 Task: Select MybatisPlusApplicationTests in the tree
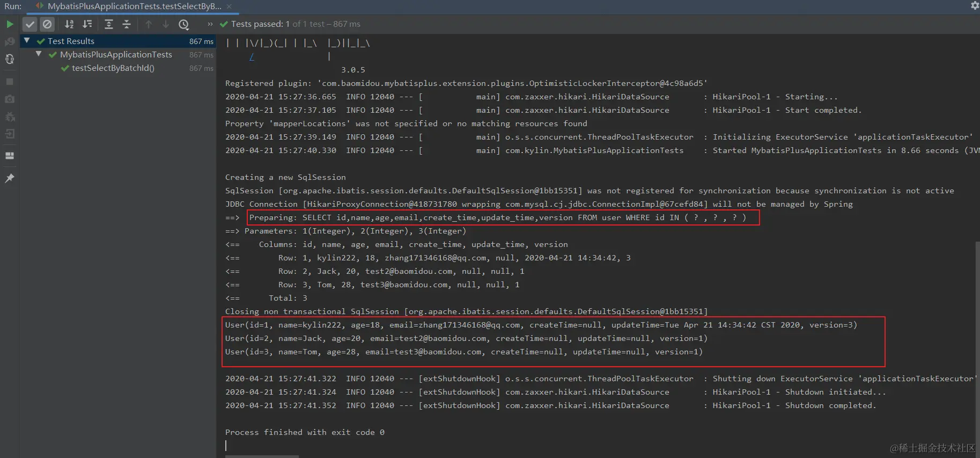116,54
